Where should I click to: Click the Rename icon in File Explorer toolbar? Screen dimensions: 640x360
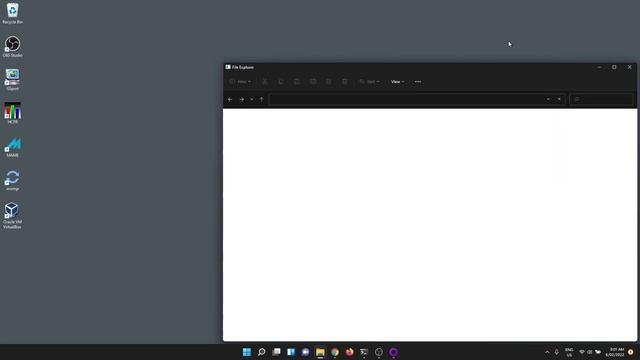click(x=313, y=82)
